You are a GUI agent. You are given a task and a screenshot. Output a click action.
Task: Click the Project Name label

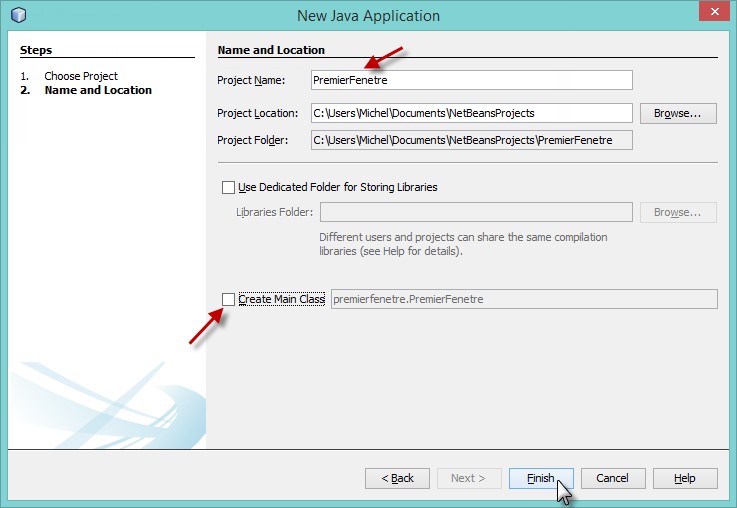coord(251,80)
